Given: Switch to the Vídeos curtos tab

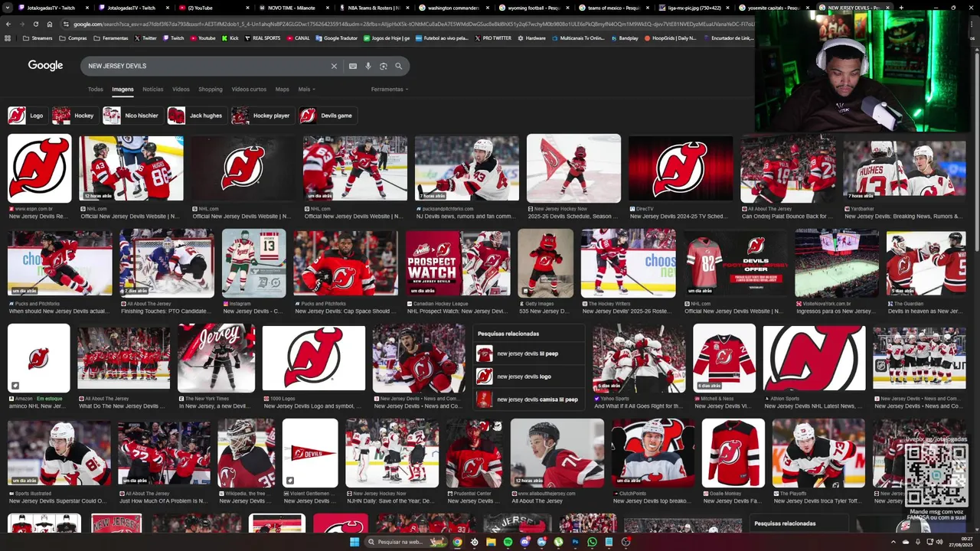Looking at the screenshot, I should tap(249, 89).
